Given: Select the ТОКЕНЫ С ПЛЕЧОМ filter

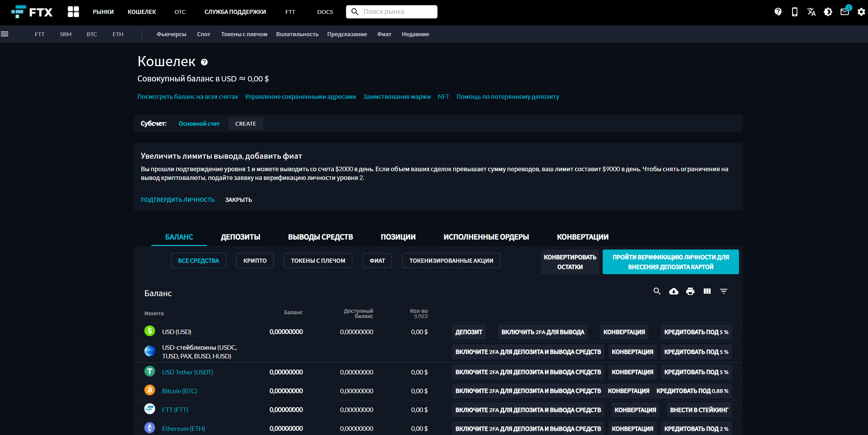Looking at the screenshot, I should (318, 261).
